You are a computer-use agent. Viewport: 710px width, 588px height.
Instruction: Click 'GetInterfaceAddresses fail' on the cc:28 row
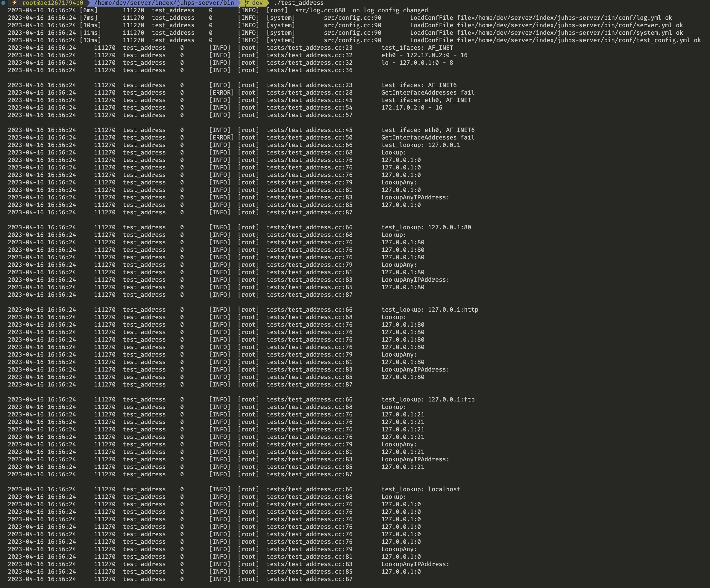point(428,93)
